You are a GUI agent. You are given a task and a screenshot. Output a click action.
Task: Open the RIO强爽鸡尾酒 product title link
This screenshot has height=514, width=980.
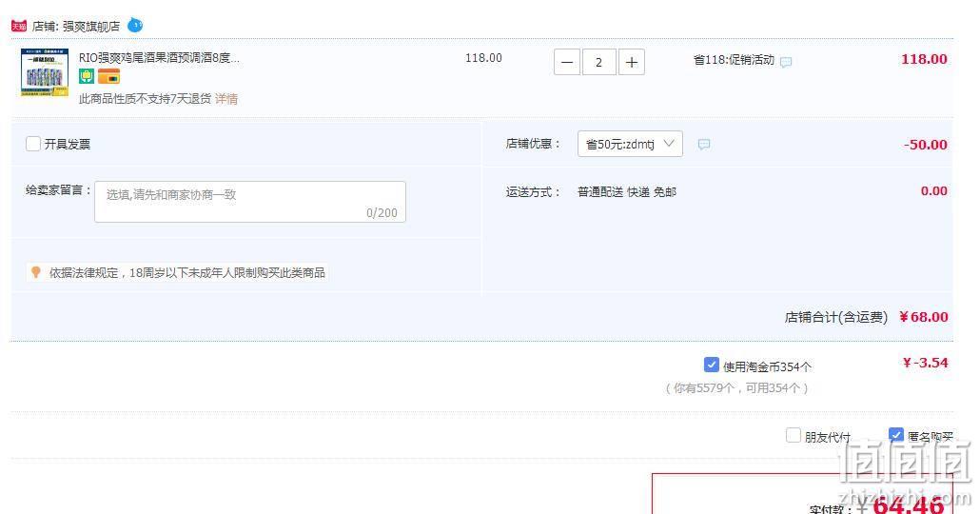(159, 57)
